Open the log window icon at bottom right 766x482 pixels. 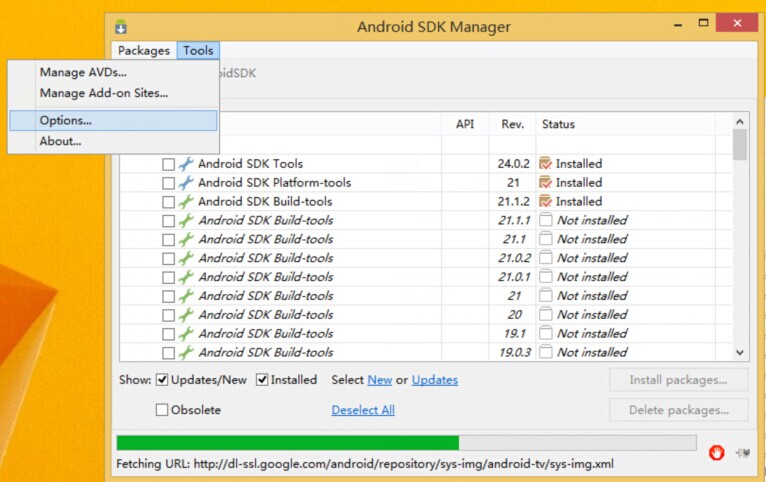click(x=743, y=453)
